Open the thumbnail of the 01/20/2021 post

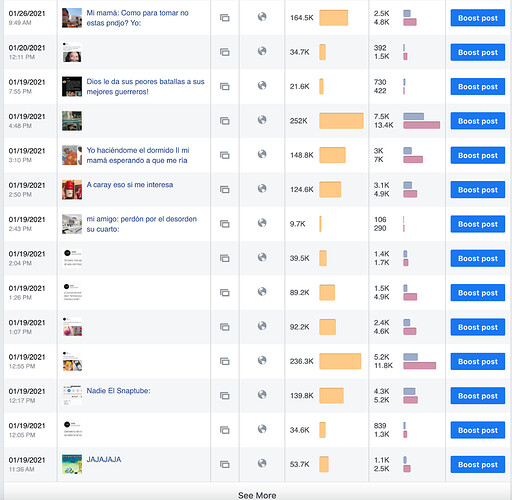72,52
